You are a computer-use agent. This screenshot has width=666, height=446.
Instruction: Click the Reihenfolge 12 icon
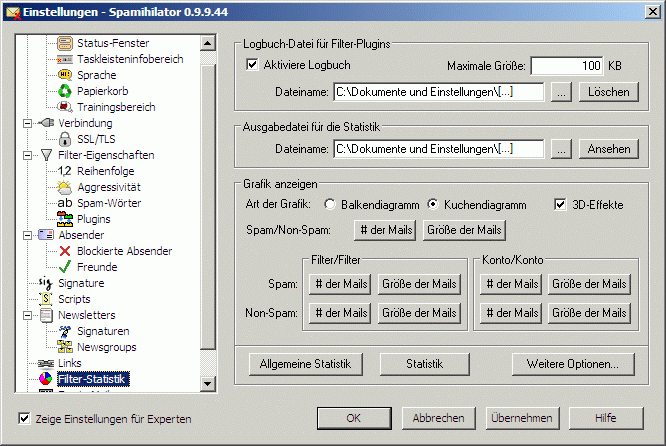(65, 171)
